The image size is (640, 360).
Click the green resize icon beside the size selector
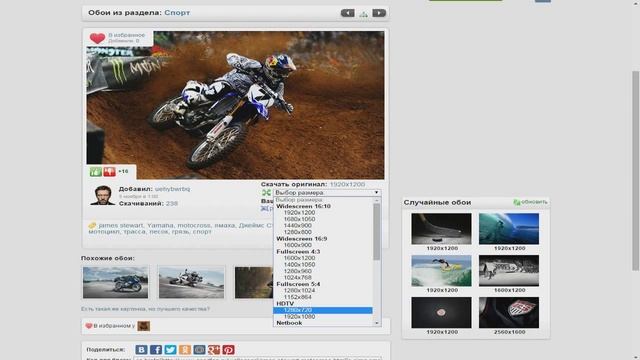click(x=267, y=192)
